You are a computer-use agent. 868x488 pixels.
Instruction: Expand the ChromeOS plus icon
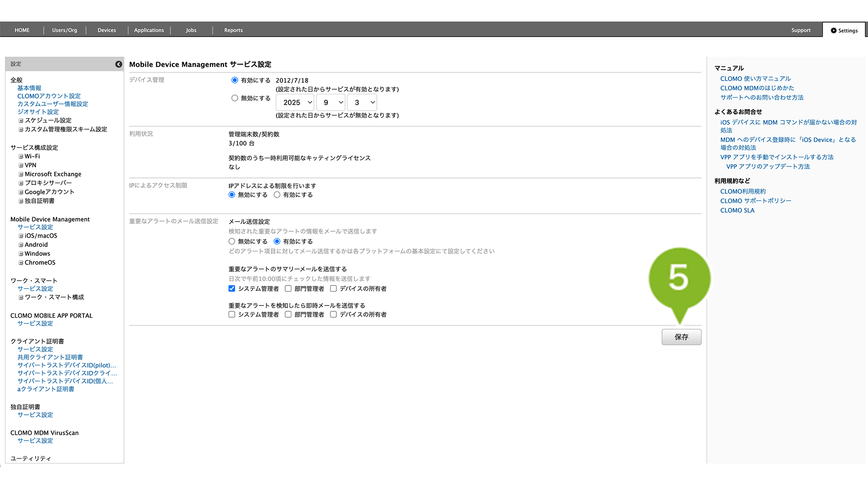[21, 263]
